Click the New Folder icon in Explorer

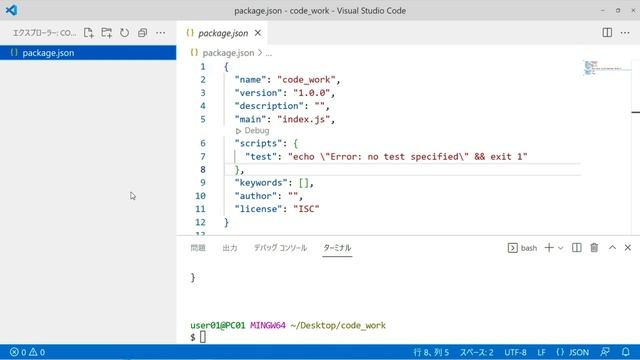click(107, 33)
